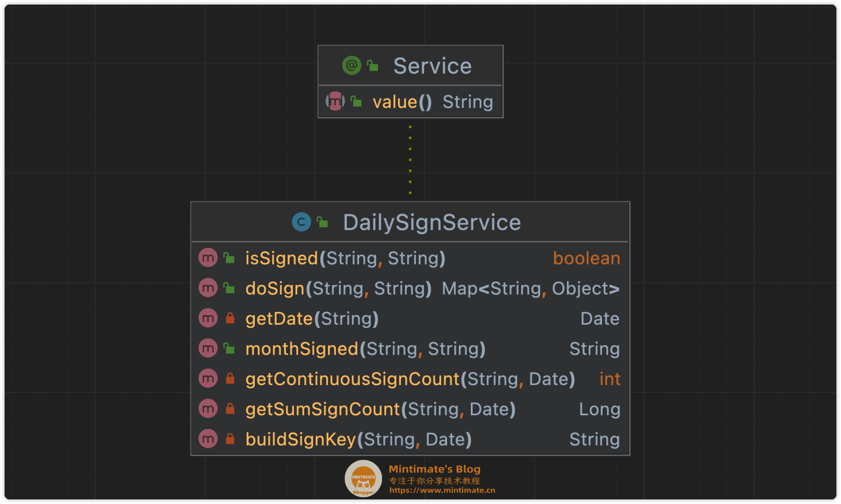This screenshot has height=504, width=841.
Task: Click the Long return type
Action: (600, 410)
